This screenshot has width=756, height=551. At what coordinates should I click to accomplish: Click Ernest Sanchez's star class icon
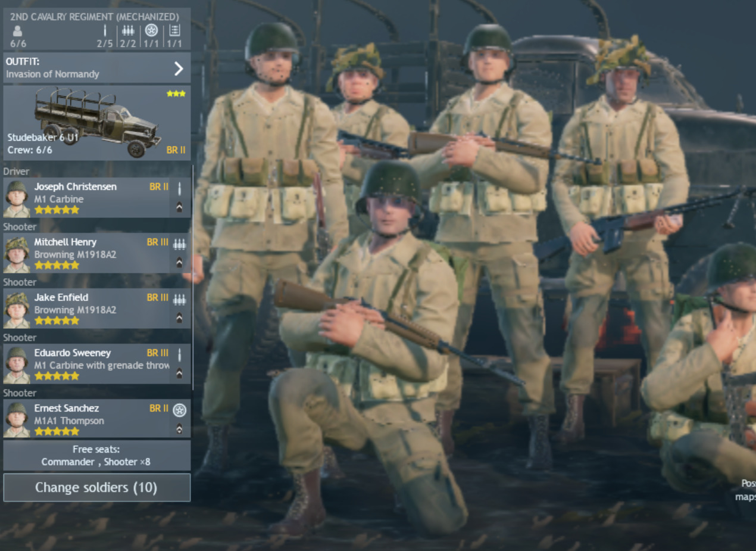tap(179, 410)
